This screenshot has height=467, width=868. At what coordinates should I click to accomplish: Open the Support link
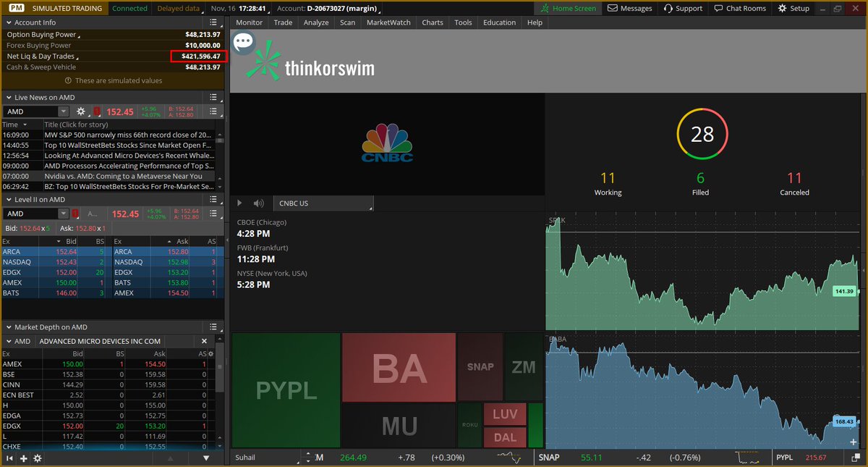click(682, 8)
